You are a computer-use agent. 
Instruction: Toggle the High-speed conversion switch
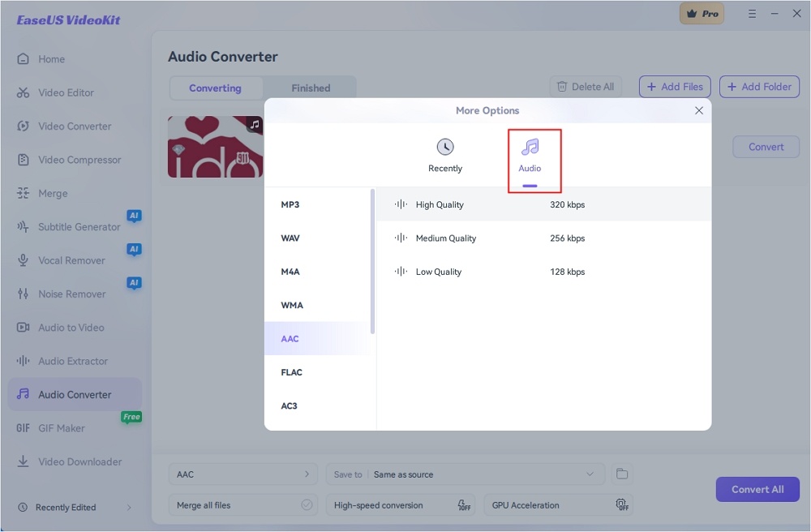(x=464, y=505)
